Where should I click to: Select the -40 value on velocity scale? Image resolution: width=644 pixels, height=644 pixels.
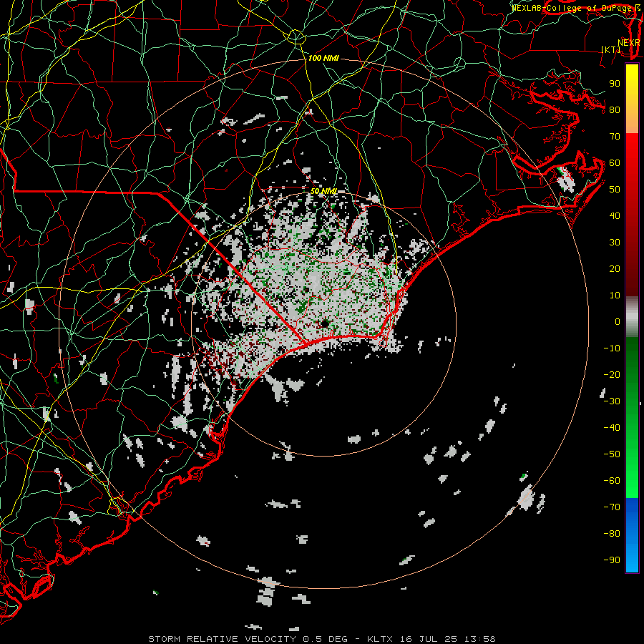click(x=612, y=428)
